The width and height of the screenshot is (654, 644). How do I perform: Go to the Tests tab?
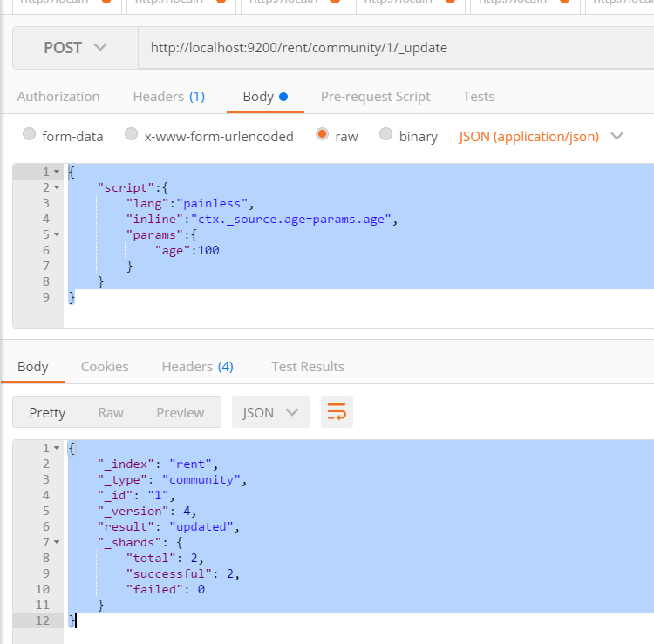[479, 97]
